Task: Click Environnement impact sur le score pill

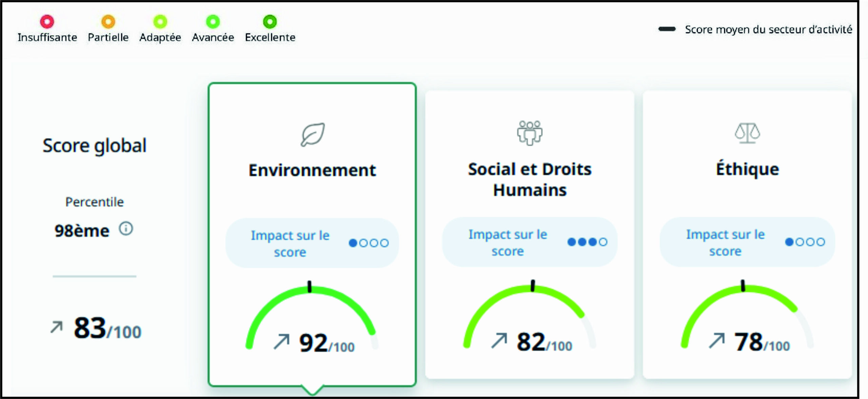Action: [x=312, y=243]
